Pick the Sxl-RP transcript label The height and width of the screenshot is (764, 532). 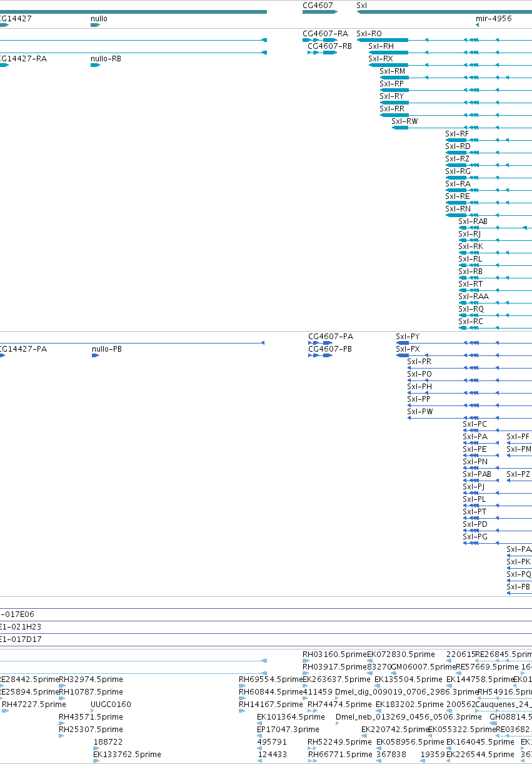[x=392, y=84]
